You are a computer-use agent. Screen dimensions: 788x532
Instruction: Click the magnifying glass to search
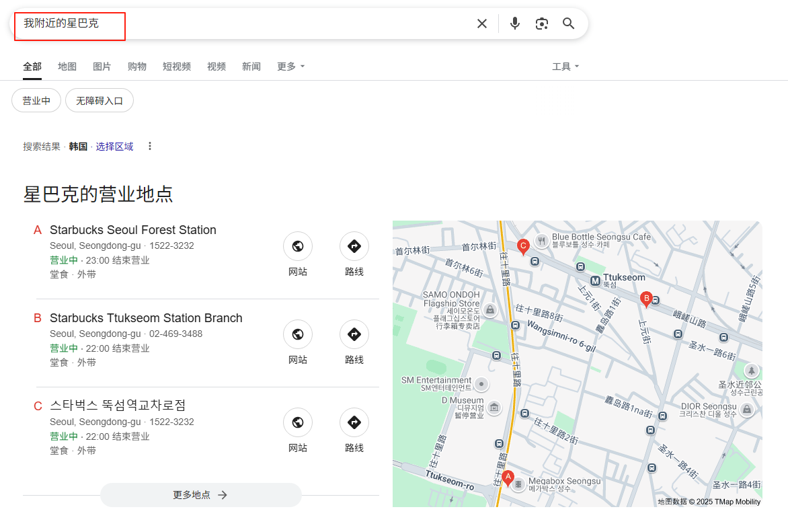[x=568, y=23]
